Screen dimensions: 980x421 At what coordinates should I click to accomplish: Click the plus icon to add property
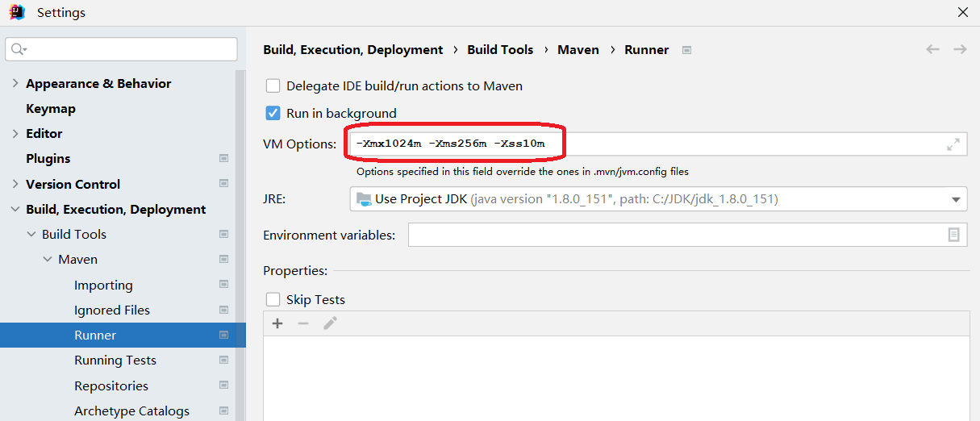(x=277, y=323)
